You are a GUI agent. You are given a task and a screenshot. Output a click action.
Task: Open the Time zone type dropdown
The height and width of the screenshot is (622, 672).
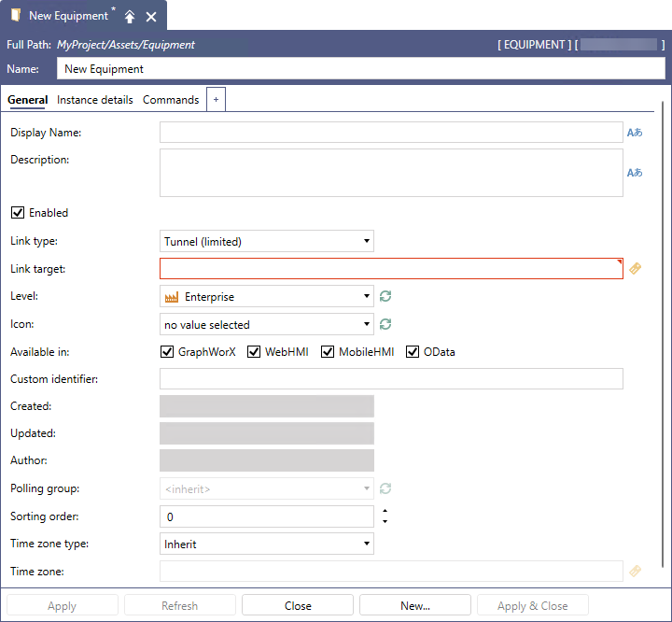[x=267, y=544]
